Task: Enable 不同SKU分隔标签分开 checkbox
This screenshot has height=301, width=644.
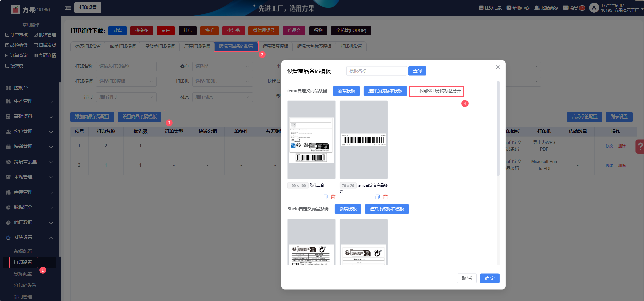Action: [414, 91]
